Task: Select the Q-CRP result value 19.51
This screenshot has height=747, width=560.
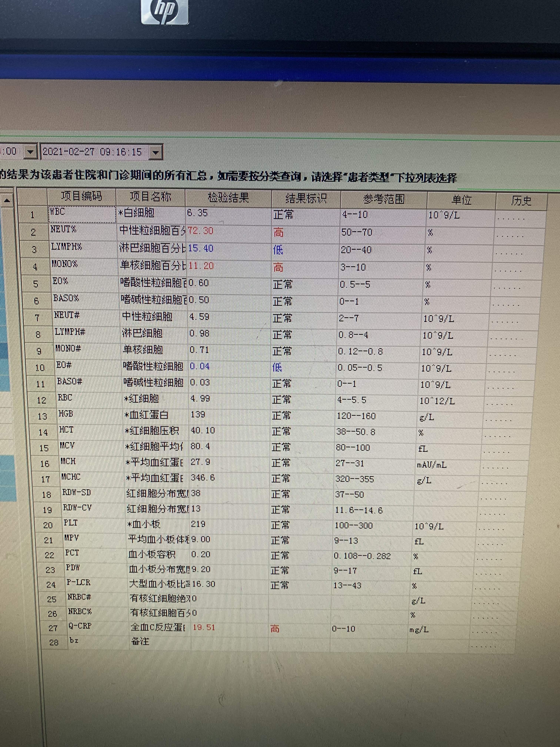Action: [204, 628]
